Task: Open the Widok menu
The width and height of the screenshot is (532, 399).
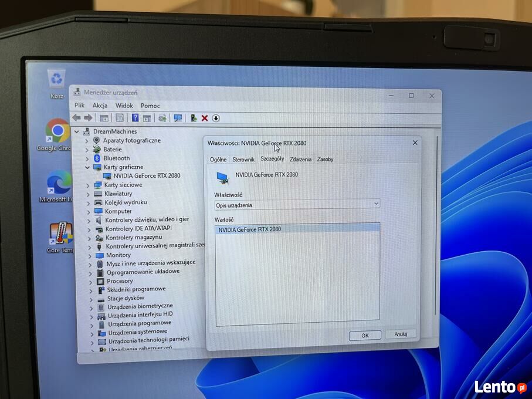Action: (124, 106)
